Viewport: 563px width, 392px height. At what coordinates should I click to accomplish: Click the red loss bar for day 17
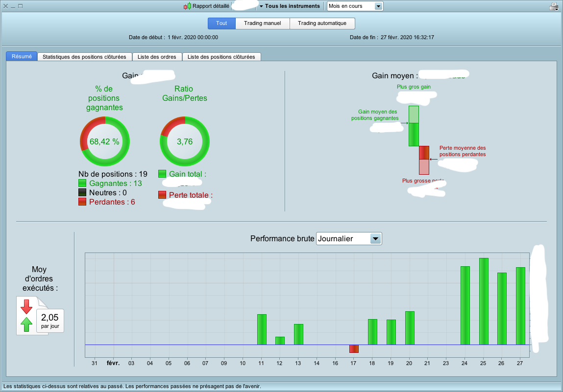point(354,348)
